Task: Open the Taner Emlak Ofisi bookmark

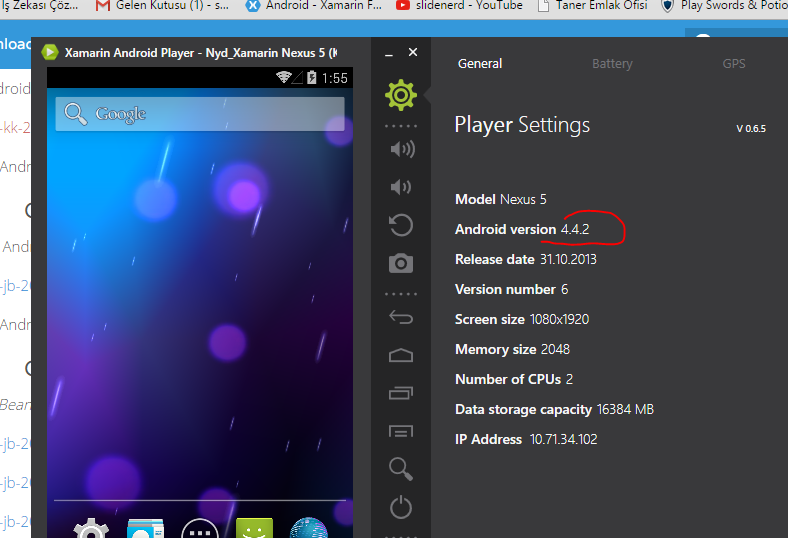Action: pos(592,6)
